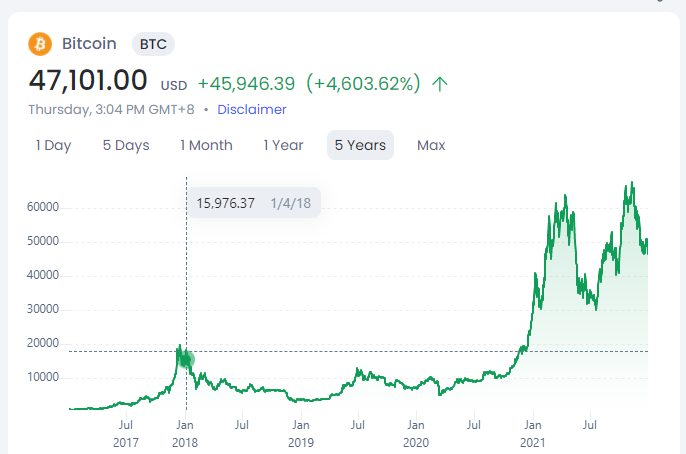Click the orange Bitcoin logo icon
The image size is (686, 454).
coord(40,44)
